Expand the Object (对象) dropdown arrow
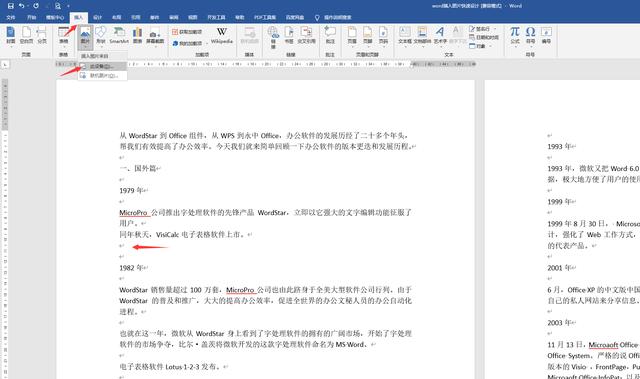This screenshot has width=640, height=379. tap(490, 46)
